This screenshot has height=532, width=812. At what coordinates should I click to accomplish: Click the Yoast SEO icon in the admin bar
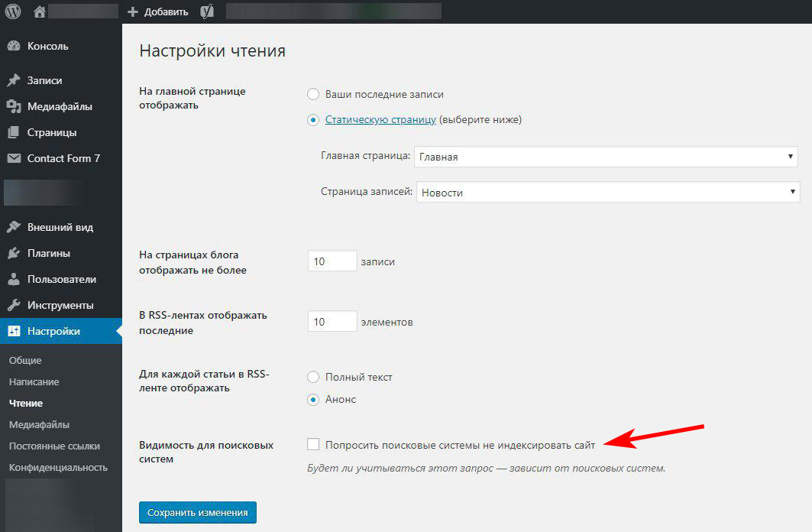click(206, 11)
